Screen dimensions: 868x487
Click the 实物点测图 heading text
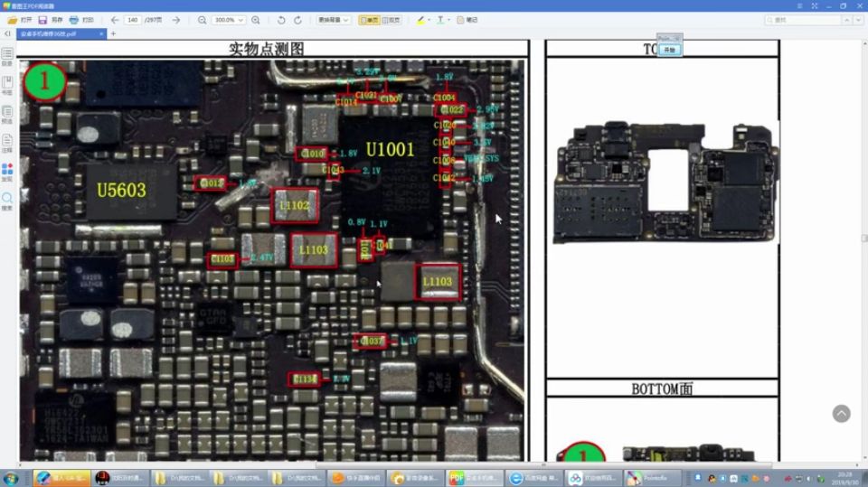pyautogui.click(x=267, y=49)
